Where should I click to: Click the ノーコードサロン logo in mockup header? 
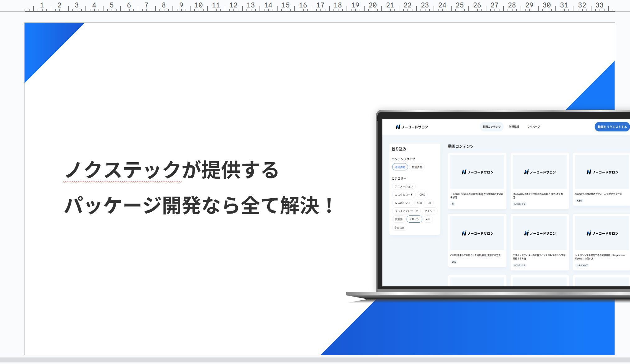click(412, 127)
